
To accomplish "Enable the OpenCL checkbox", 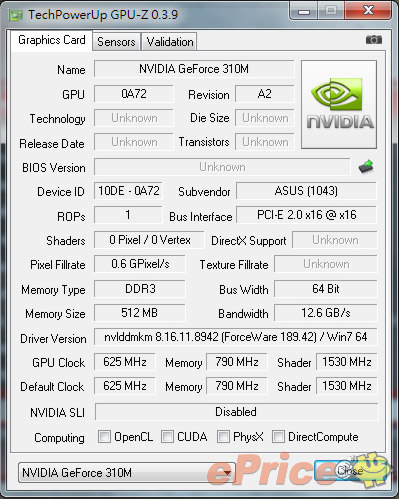I will click(x=104, y=437).
